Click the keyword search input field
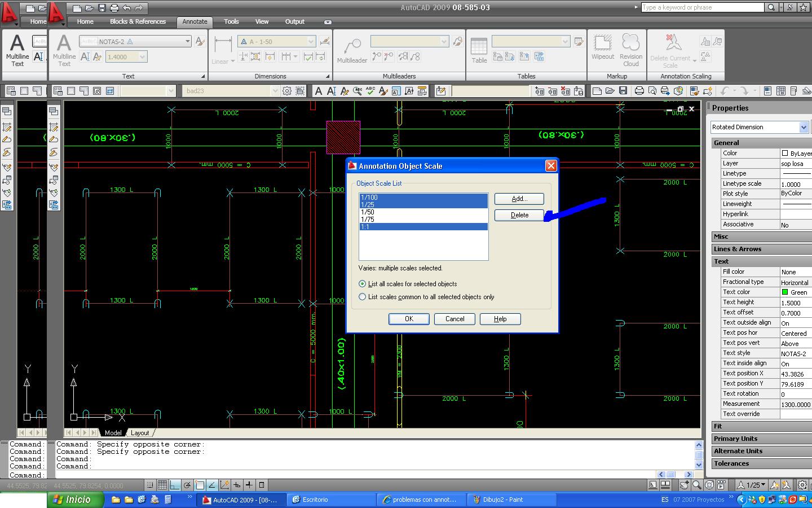Image resolution: width=812 pixels, height=508 pixels. 703,7
